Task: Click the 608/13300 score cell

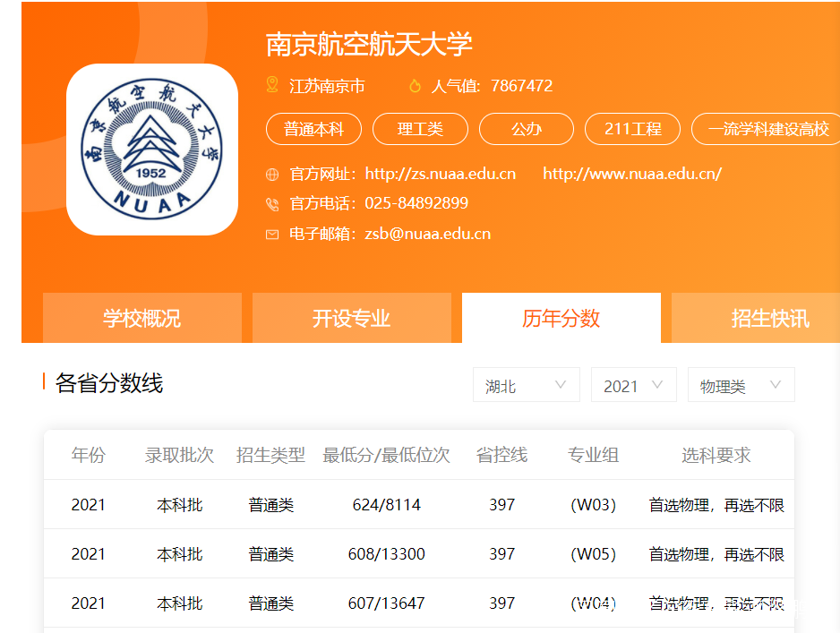Action: 386,553
